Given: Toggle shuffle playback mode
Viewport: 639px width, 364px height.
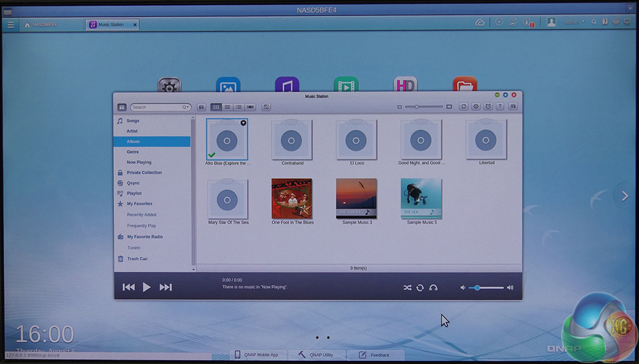Looking at the screenshot, I should (x=407, y=288).
